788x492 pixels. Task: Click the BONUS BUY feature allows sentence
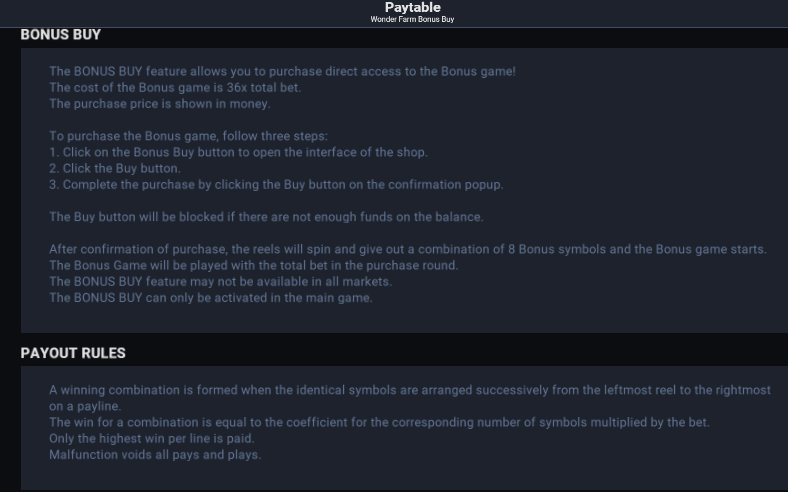tap(282, 71)
